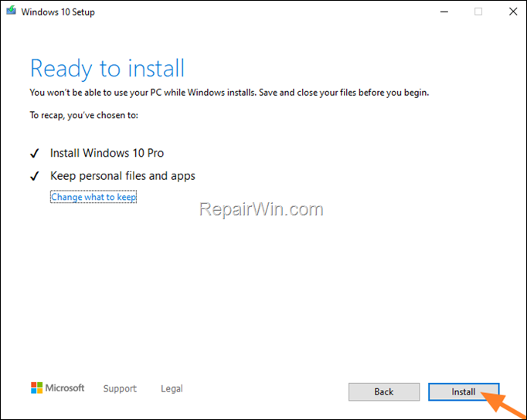Image resolution: width=527 pixels, height=420 pixels.
Task: Click the 'Save and close your files' warning sentence
Action: coord(344,93)
